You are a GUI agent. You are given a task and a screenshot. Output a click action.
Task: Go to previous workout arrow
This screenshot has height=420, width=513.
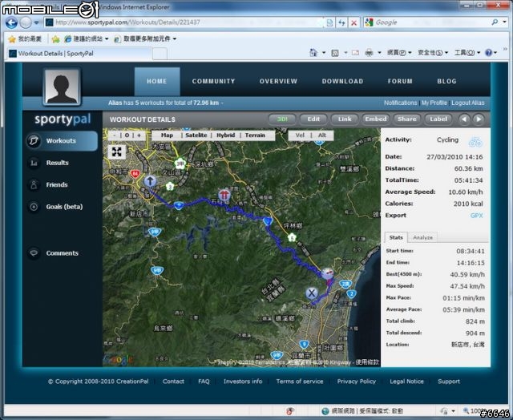(464, 119)
